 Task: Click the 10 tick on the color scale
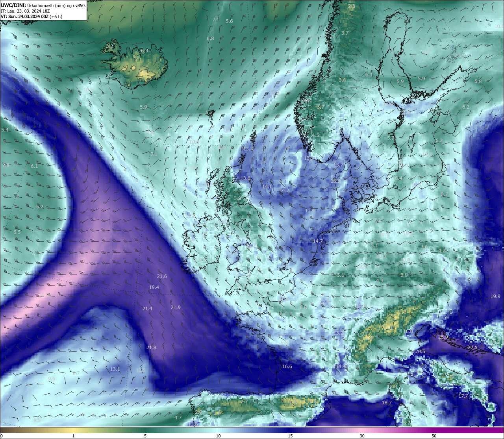[x=218, y=436]
